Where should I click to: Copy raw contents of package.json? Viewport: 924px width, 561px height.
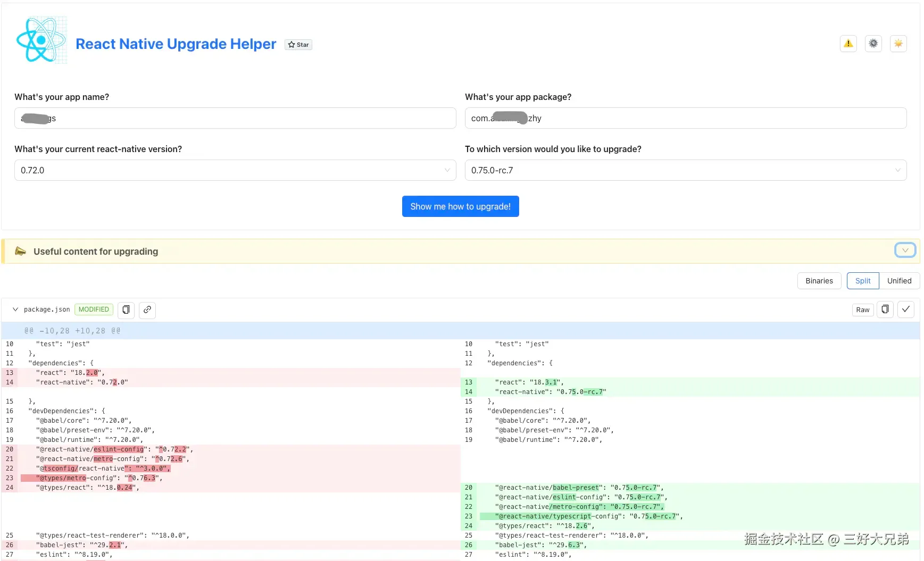885,309
